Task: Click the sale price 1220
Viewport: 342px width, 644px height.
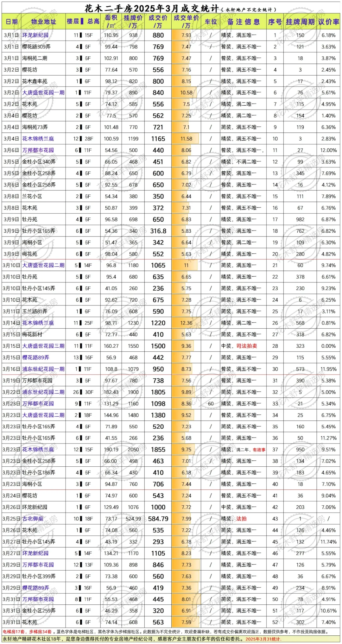Action: tap(158, 323)
